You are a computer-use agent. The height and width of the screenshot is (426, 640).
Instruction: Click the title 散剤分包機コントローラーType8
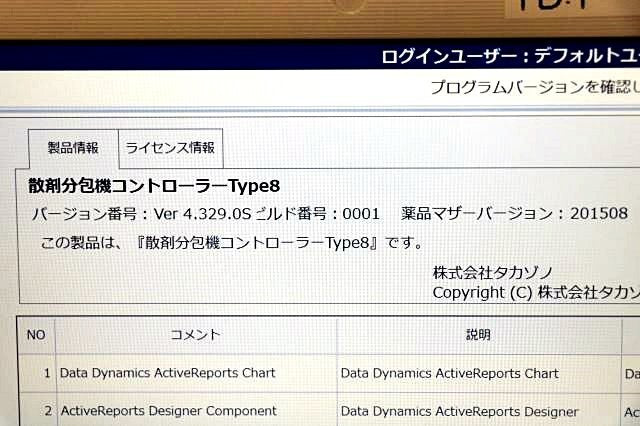coord(154,186)
